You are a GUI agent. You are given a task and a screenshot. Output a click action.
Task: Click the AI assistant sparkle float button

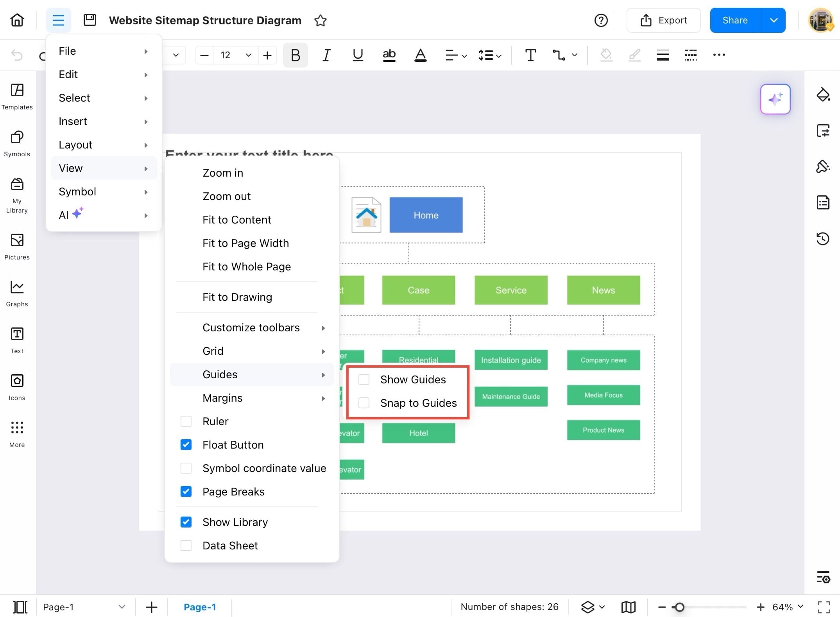pos(775,99)
